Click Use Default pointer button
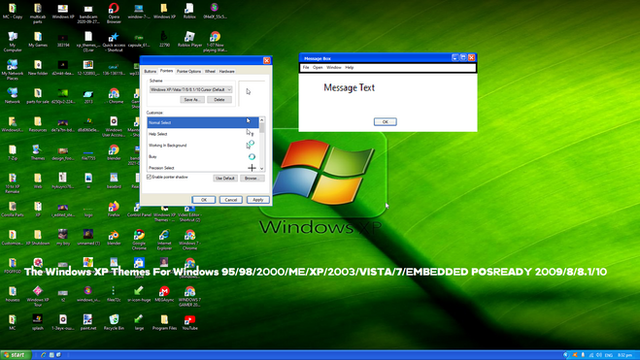Screen dimensions: 640x360 click(225, 178)
